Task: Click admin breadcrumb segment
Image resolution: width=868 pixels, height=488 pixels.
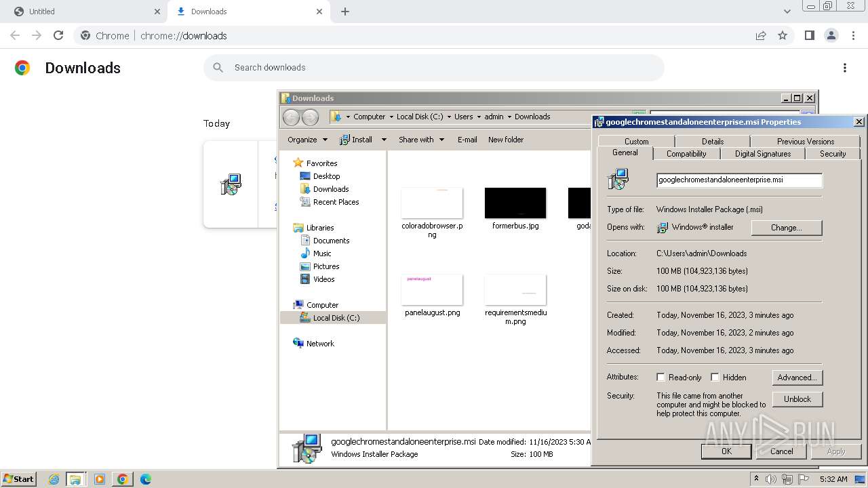Action: [x=494, y=117]
